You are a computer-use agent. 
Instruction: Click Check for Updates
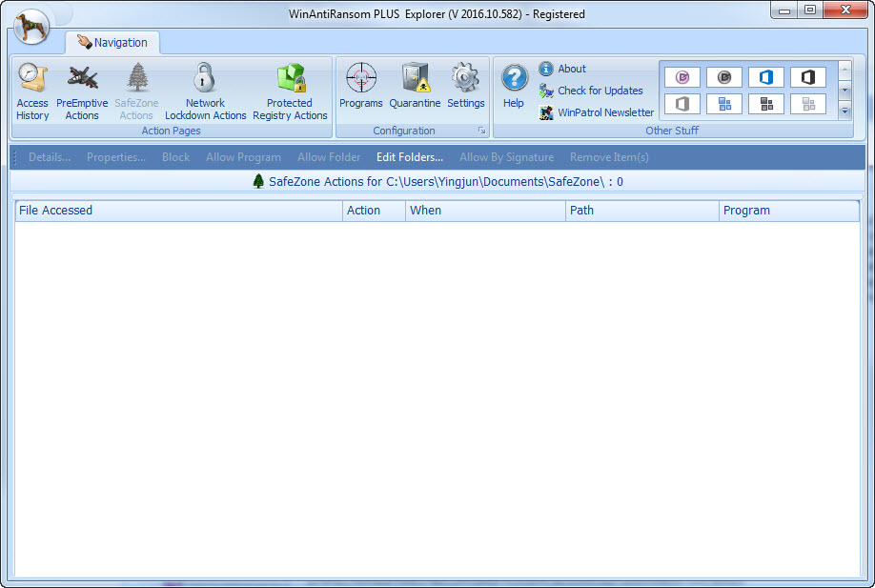[591, 91]
